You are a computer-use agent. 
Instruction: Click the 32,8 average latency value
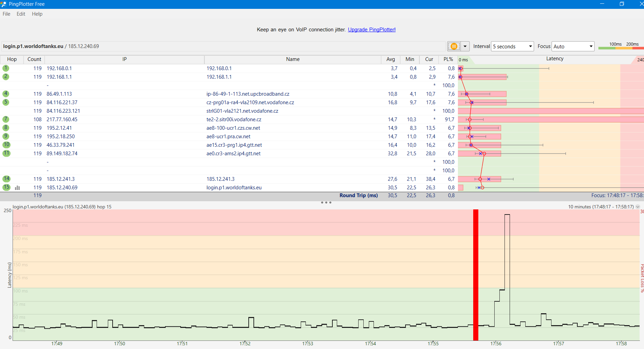point(392,154)
